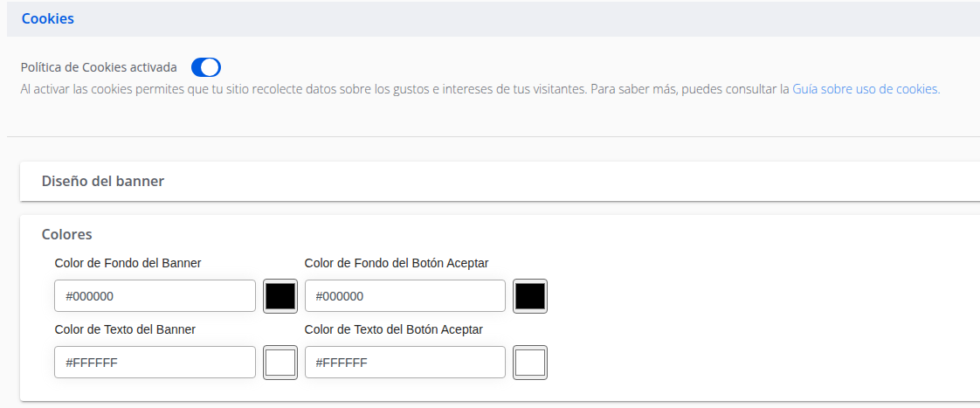This screenshot has width=980, height=408.
Task: Disable the Política de Cookies activada switch
Action: [x=206, y=67]
